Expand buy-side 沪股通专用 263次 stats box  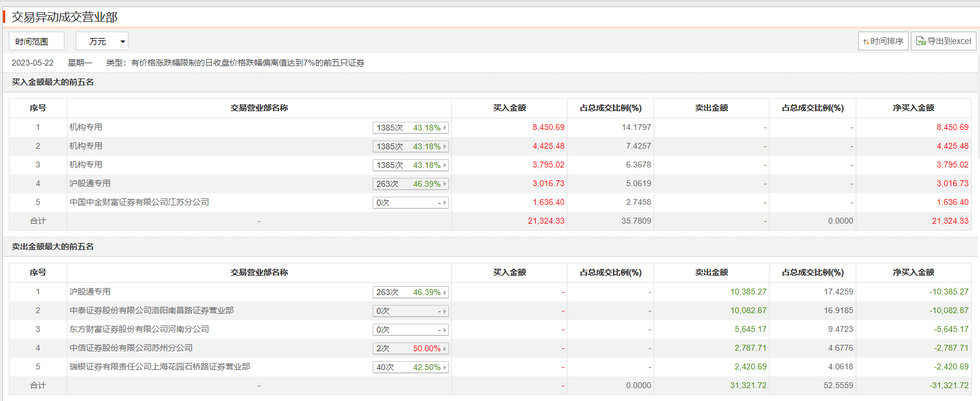point(410,184)
